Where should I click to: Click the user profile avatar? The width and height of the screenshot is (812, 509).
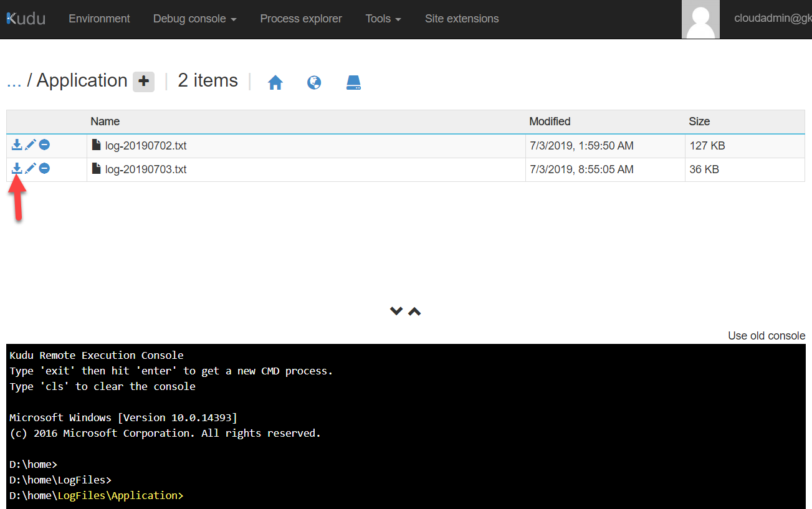pyautogui.click(x=700, y=19)
